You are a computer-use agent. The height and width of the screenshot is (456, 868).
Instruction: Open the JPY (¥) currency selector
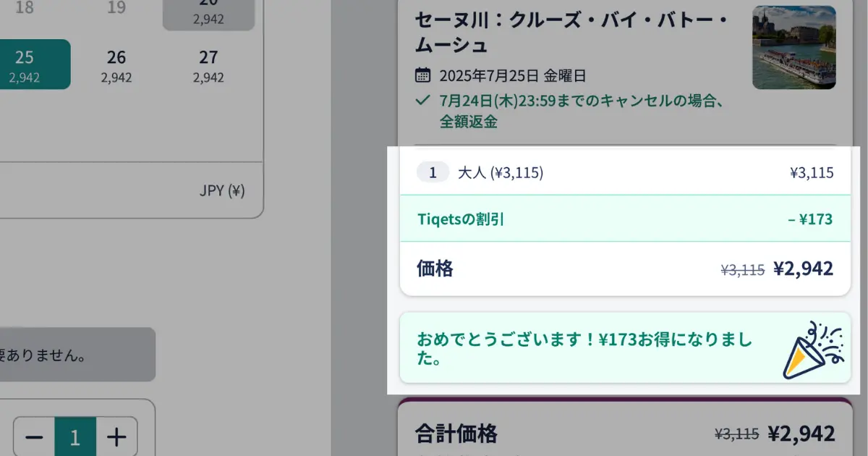[x=222, y=191]
